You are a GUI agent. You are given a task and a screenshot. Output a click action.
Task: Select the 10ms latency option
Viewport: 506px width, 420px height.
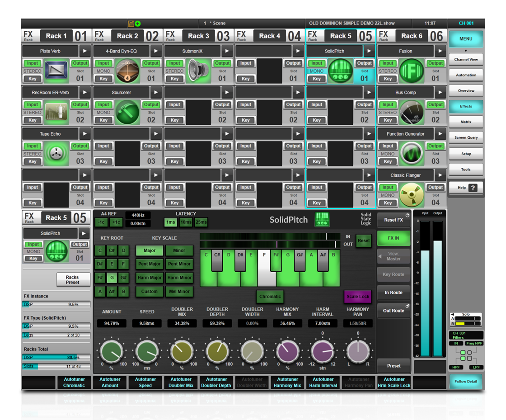186,222
